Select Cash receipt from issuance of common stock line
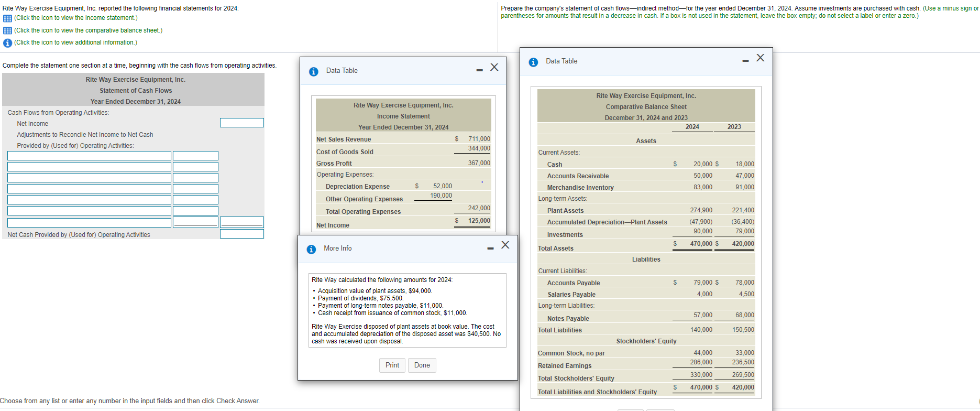980x411 pixels. pos(393,313)
